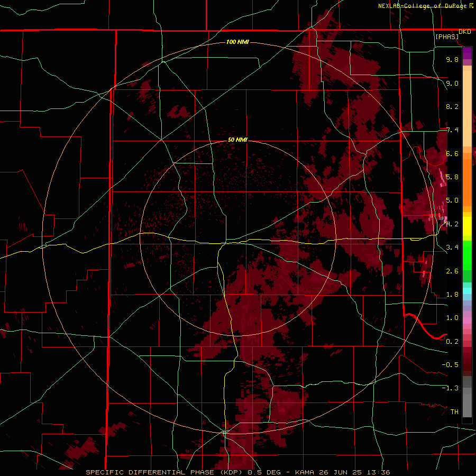The height and width of the screenshot is (476, 476).
Task: Click the DKD label near the legend
Action: point(464,32)
